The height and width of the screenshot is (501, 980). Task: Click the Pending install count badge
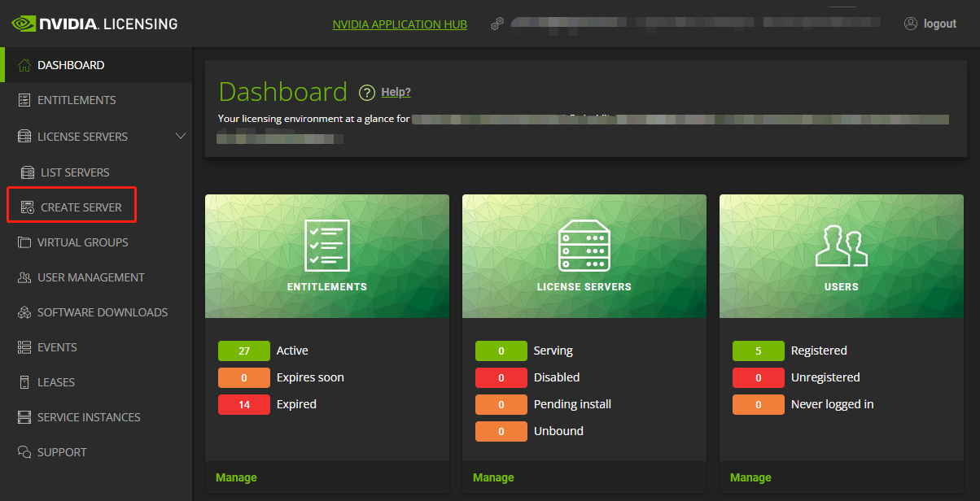tap(501, 404)
